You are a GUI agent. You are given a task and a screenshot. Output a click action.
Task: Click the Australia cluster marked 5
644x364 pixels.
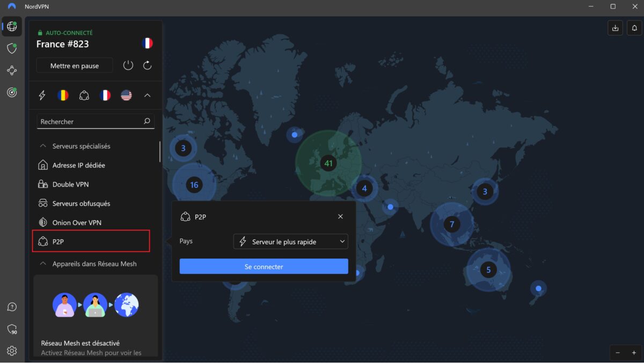[488, 270]
